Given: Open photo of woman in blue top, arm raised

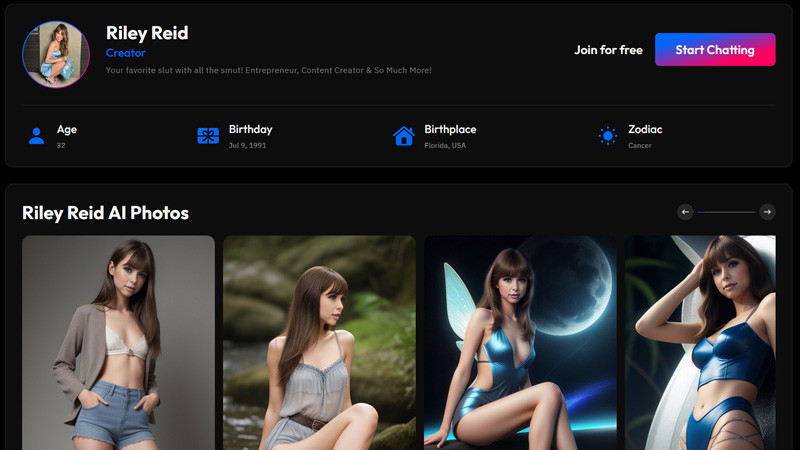Looking at the screenshot, I should point(700,342).
